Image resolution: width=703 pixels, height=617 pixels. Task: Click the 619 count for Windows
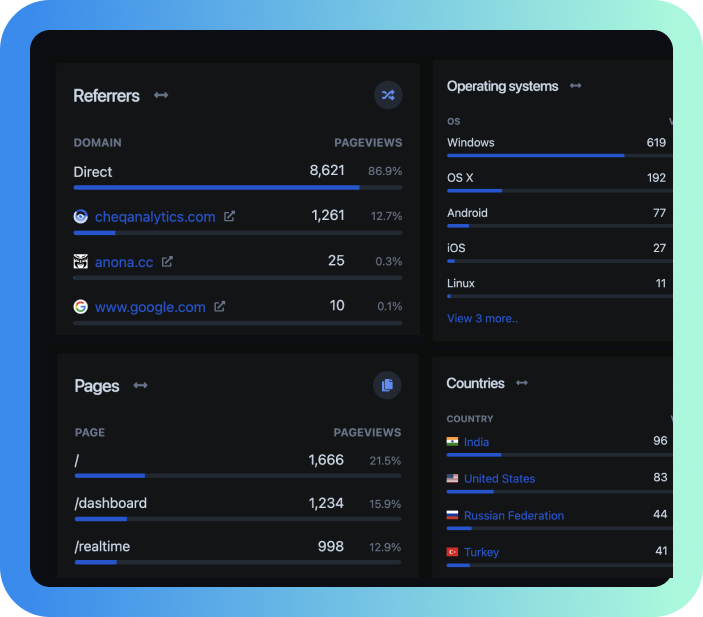point(656,143)
